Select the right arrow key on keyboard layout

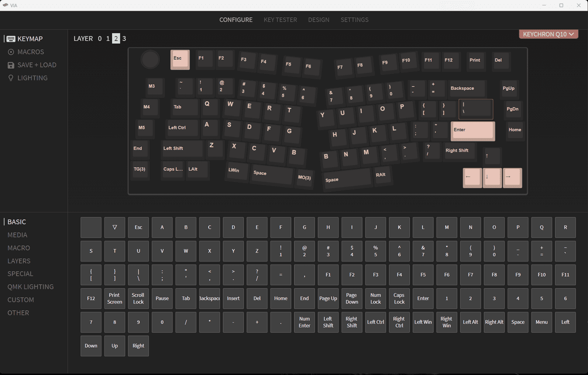[513, 178]
